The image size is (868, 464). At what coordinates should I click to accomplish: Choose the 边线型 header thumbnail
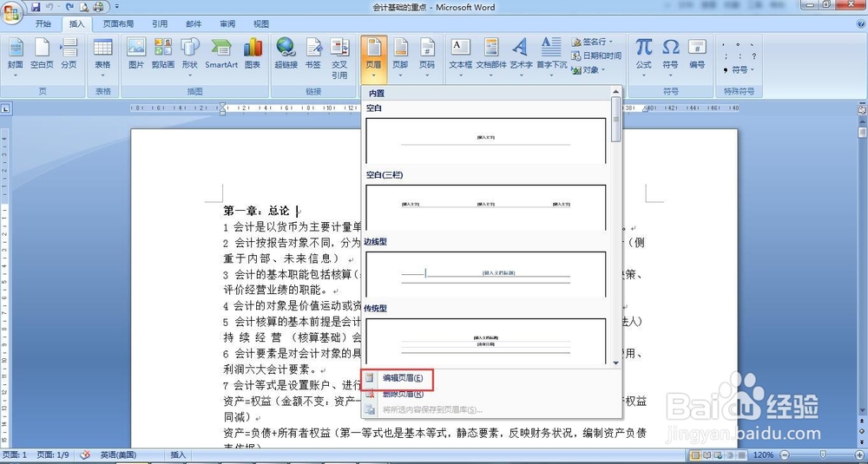tap(485, 274)
